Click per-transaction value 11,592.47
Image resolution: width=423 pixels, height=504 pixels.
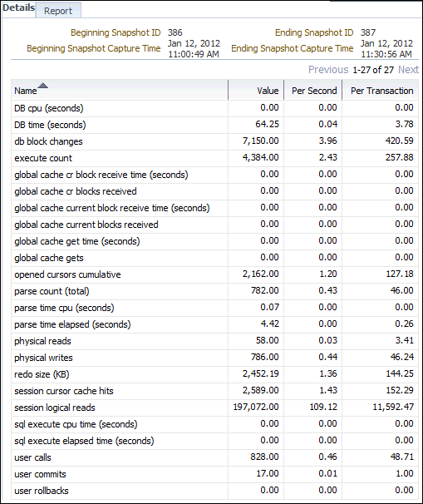(393, 408)
